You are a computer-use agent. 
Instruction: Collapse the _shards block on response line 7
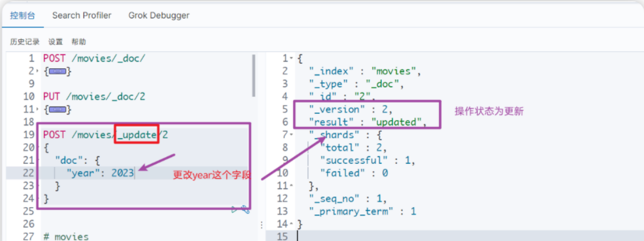click(291, 135)
